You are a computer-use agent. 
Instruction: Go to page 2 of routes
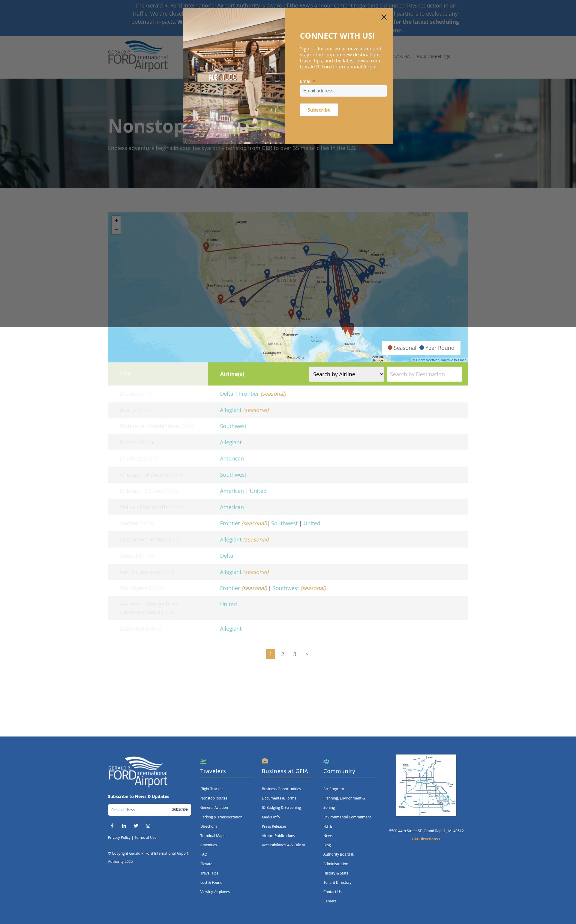click(x=282, y=654)
